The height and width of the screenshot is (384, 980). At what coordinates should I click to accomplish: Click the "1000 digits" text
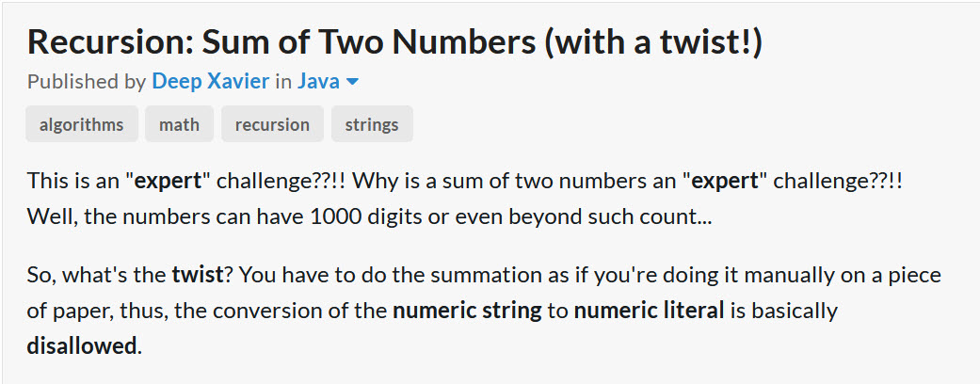(362, 216)
